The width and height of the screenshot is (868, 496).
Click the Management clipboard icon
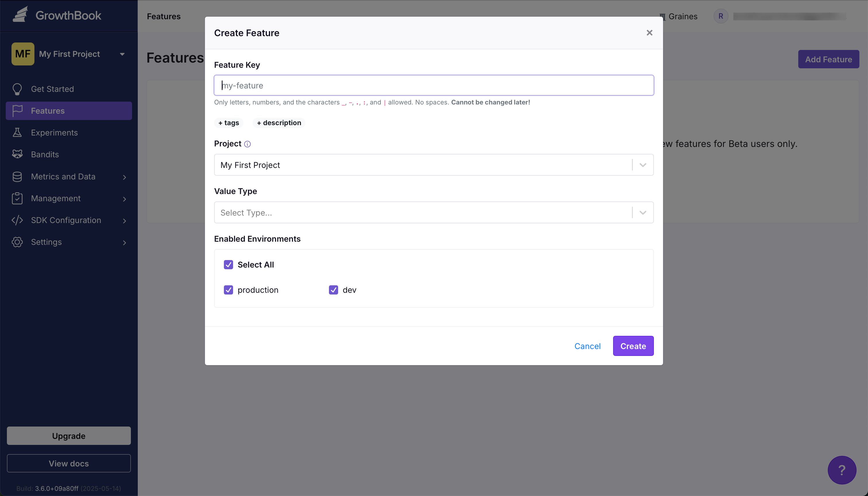[17, 198]
